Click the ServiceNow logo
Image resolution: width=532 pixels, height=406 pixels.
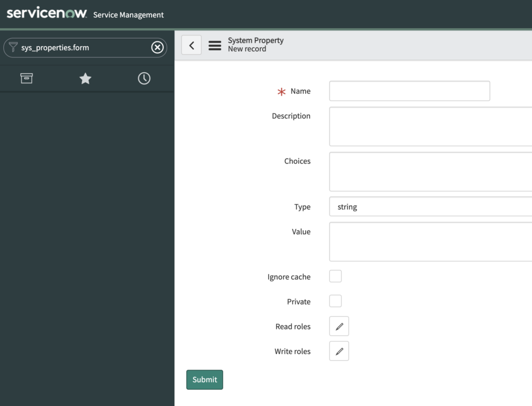(46, 13)
